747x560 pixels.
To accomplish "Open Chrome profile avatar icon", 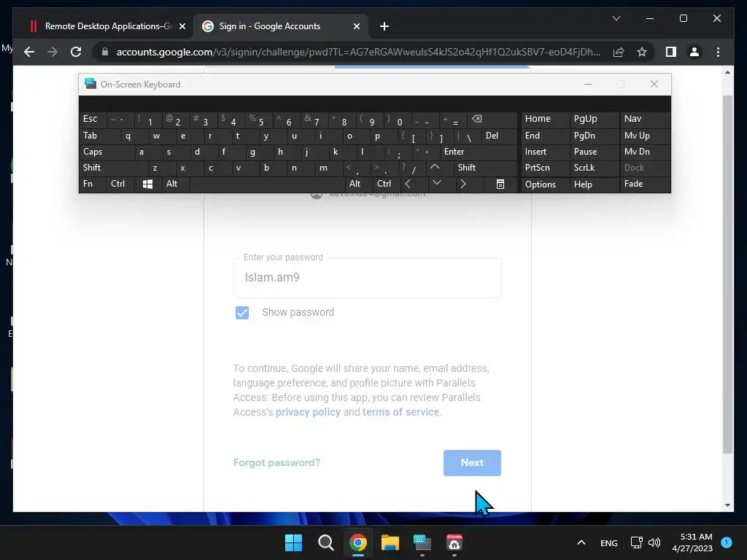I will pyautogui.click(x=694, y=52).
